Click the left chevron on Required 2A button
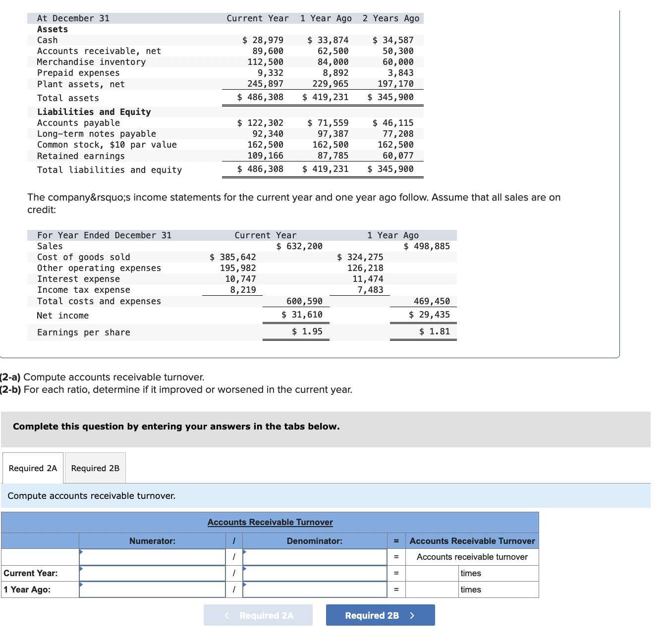The width and height of the screenshot is (667, 644). tap(227, 615)
